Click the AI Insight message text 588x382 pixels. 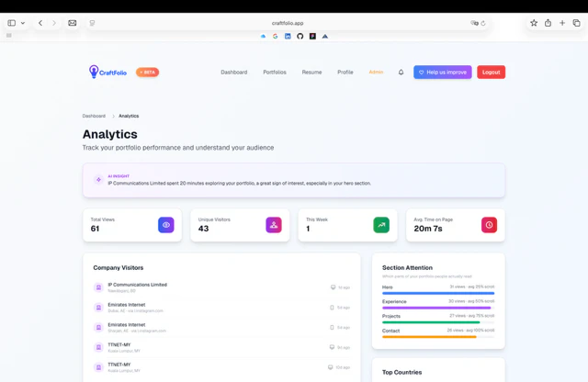coord(239,184)
